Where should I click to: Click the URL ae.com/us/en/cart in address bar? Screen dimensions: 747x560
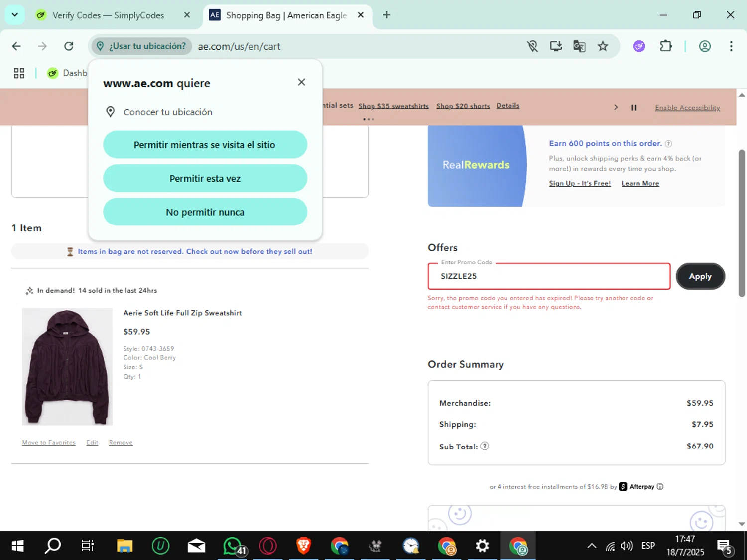[x=239, y=46]
